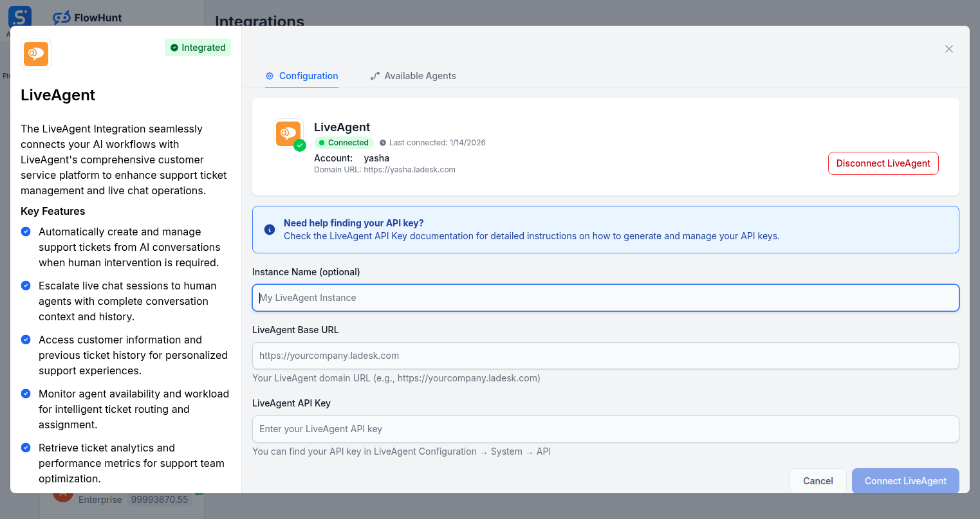
Task: Click the info icon in the API key banner
Action: 270,229
